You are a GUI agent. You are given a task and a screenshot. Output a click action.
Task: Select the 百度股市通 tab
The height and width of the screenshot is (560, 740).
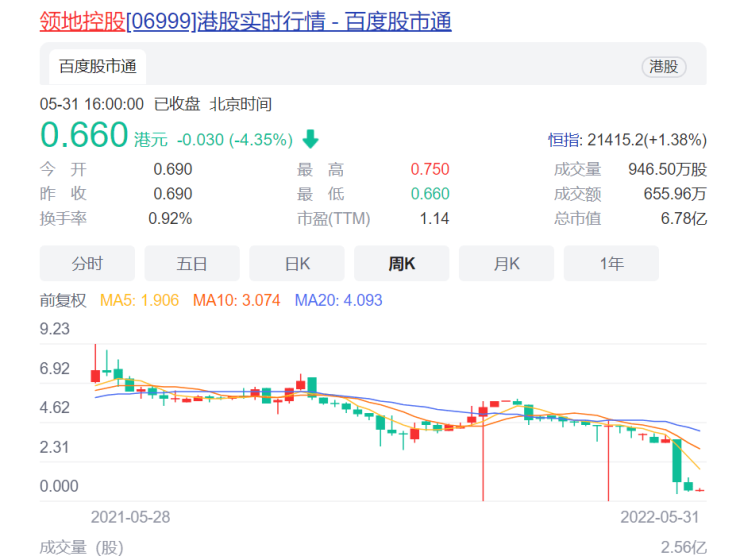98,67
